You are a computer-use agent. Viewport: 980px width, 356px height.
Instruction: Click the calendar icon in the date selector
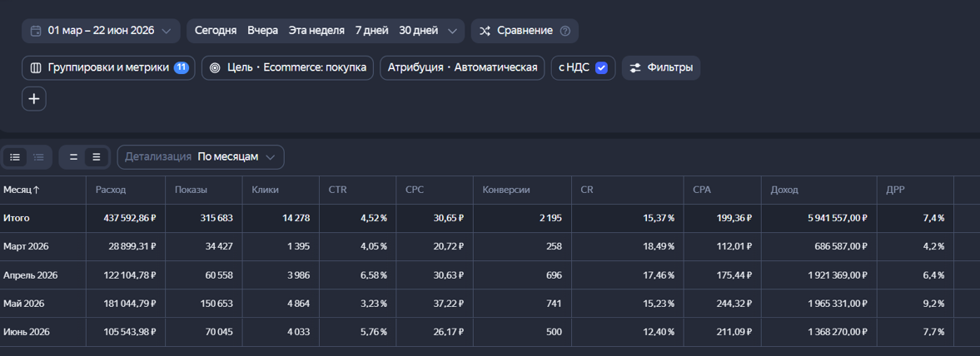click(x=37, y=31)
